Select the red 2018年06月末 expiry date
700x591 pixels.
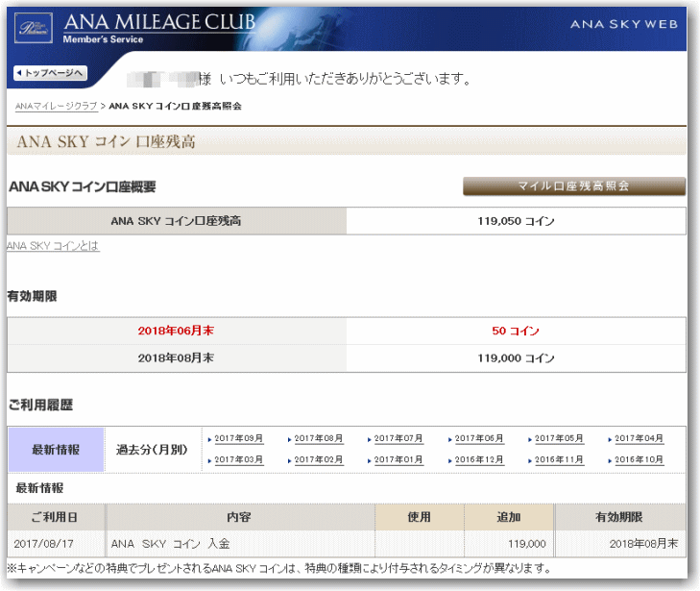[x=176, y=331]
